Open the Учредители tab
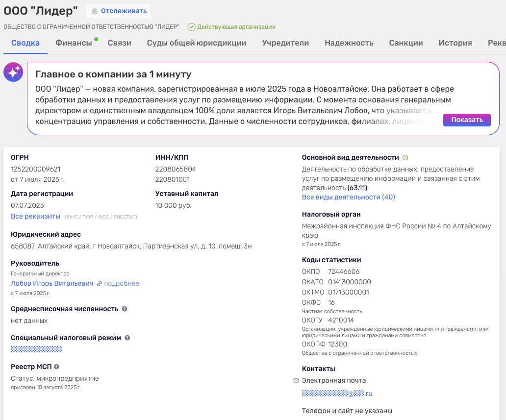 click(x=285, y=43)
